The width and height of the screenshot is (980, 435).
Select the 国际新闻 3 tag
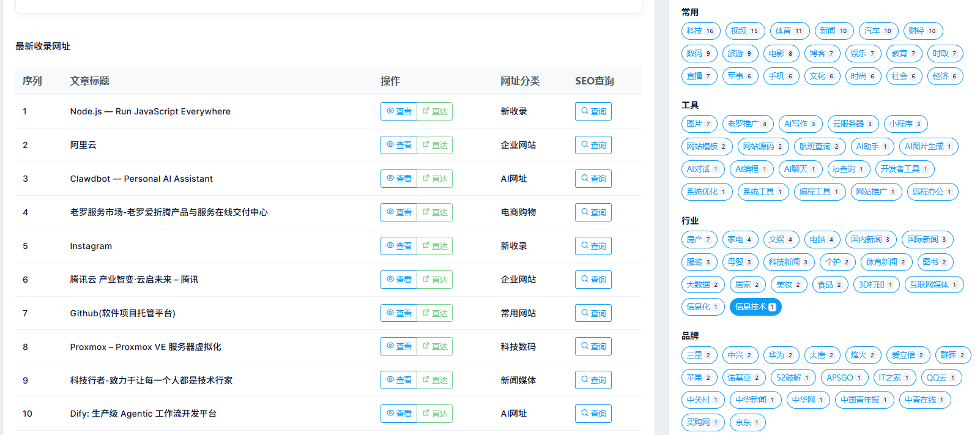927,239
